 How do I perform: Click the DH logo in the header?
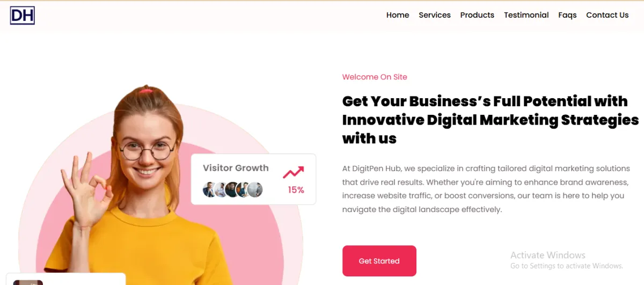(22, 16)
